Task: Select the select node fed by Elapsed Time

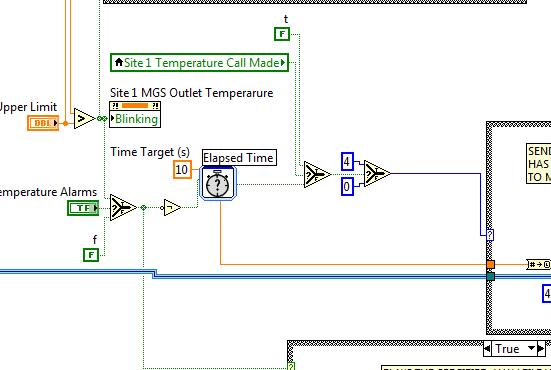Action: [x=317, y=174]
